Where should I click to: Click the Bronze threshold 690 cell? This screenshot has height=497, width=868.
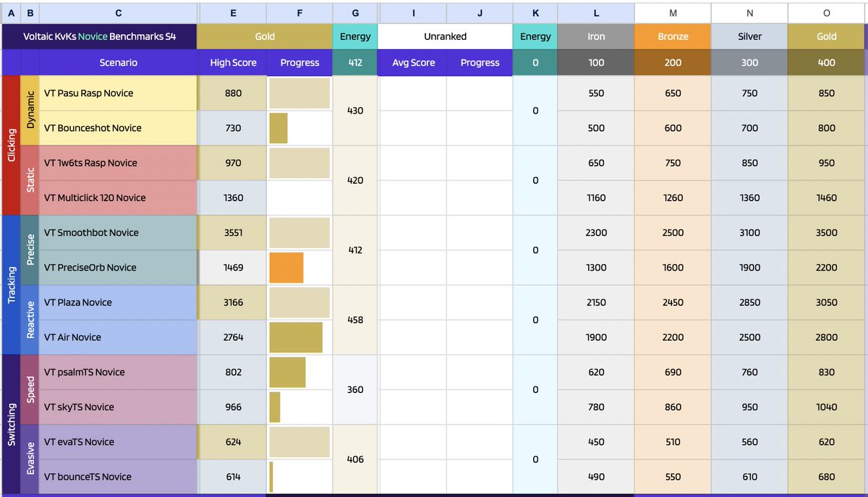[x=673, y=372]
